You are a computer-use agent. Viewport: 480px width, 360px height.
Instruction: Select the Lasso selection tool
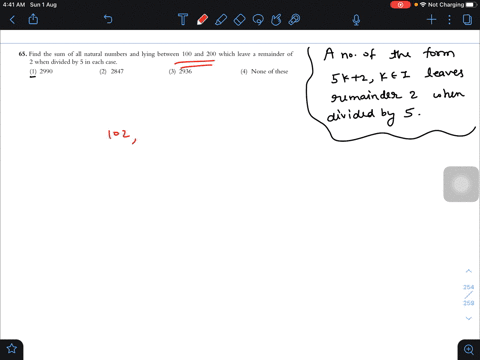point(258,20)
